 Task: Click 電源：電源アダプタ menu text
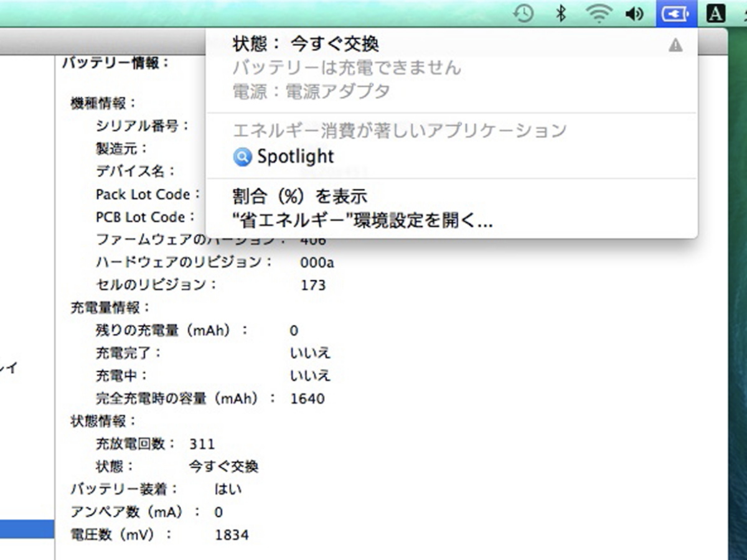tap(311, 91)
